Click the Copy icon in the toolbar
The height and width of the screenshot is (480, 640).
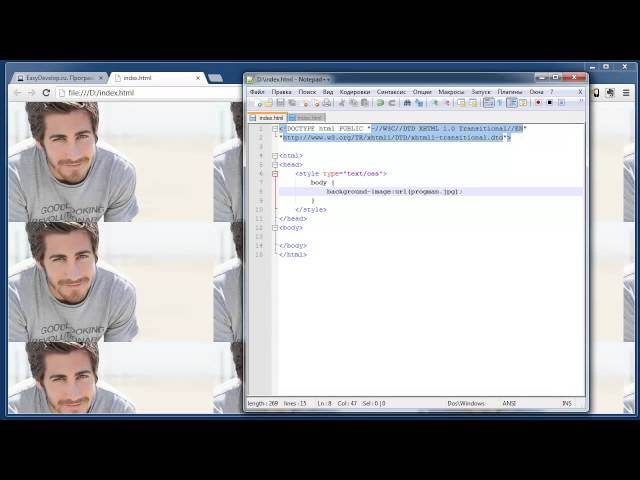tap(353, 103)
